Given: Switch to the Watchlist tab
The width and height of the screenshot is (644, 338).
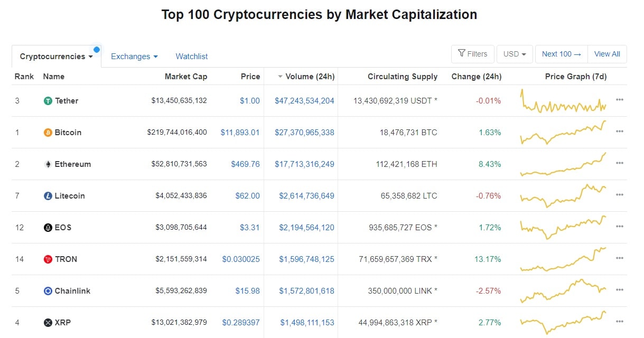Looking at the screenshot, I should click(x=192, y=57).
